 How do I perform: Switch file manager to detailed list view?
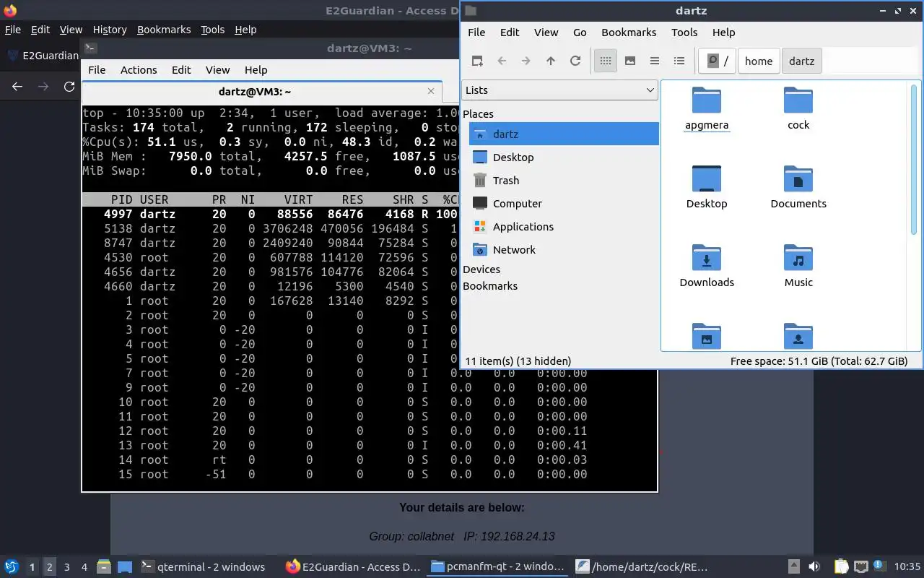pos(679,61)
